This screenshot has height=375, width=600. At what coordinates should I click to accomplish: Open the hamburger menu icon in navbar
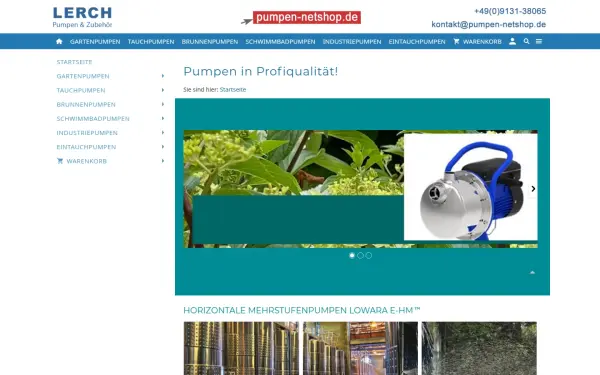click(539, 41)
